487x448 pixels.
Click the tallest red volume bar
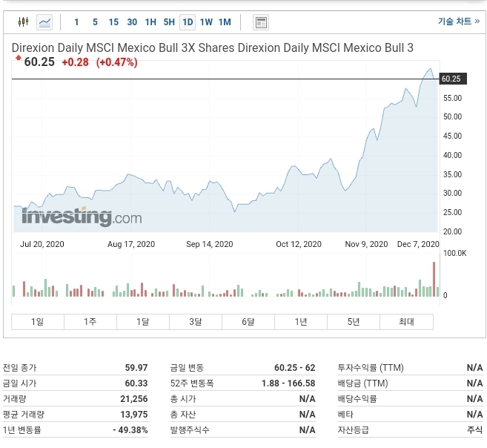coord(434,279)
